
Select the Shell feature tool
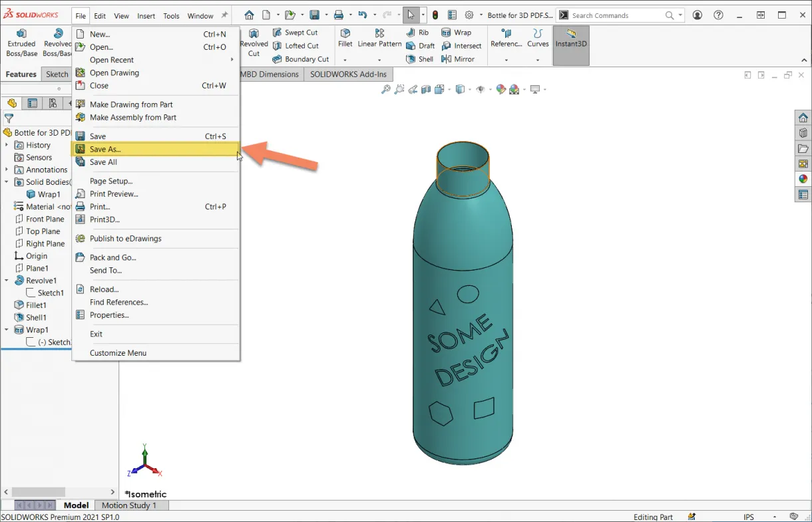(x=420, y=59)
